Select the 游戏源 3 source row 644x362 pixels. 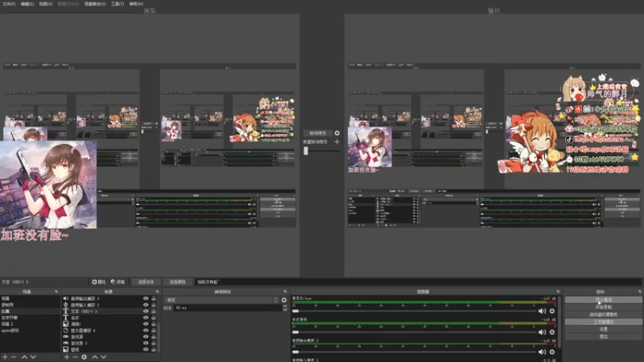(109, 343)
